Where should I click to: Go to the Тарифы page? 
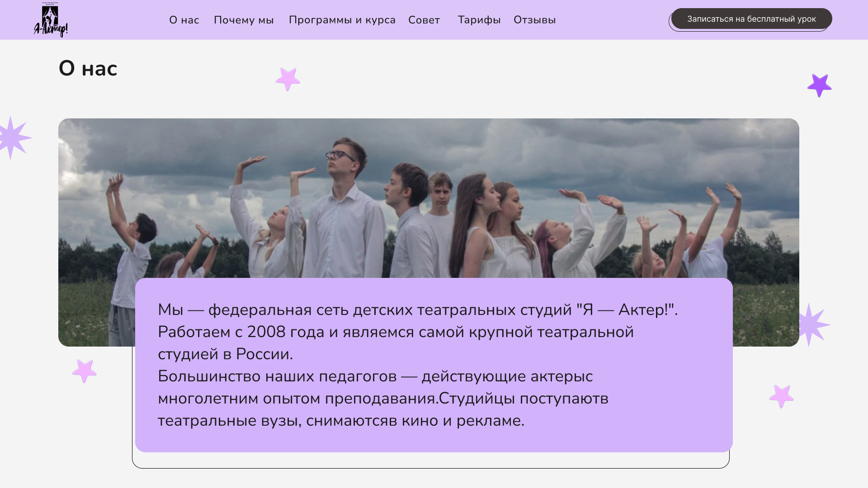(x=479, y=20)
